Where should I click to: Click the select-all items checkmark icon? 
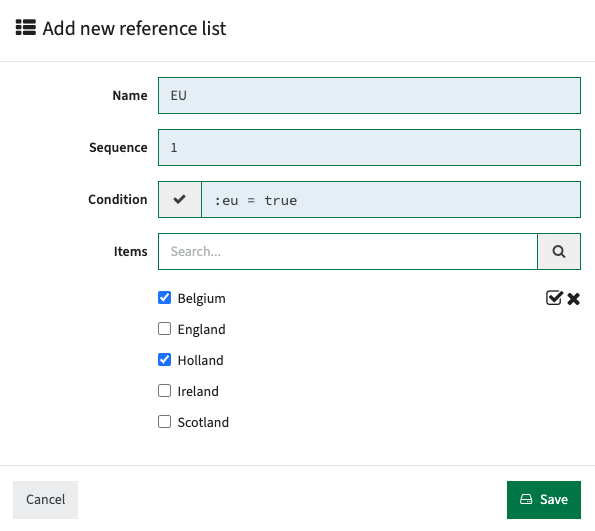point(554,298)
